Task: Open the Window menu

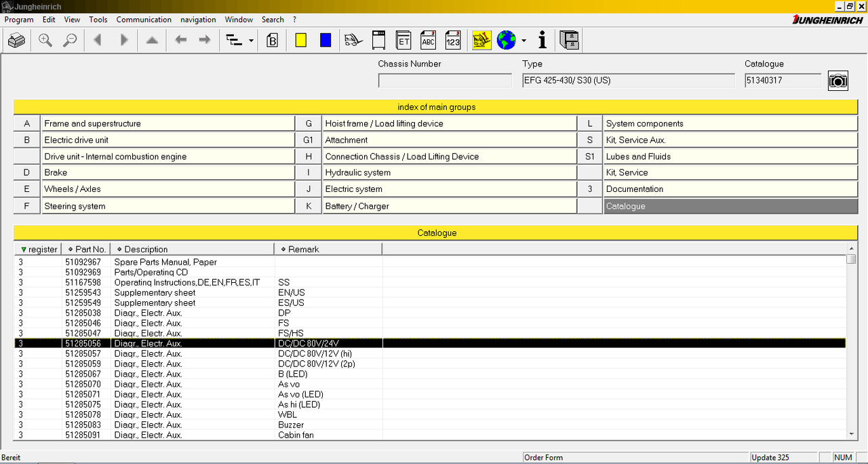Action: (x=239, y=20)
